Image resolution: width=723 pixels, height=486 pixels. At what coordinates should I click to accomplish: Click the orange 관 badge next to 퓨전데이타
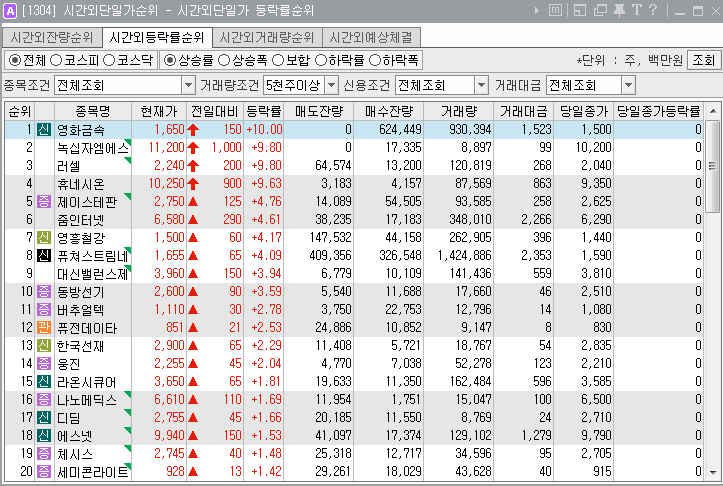click(44, 327)
